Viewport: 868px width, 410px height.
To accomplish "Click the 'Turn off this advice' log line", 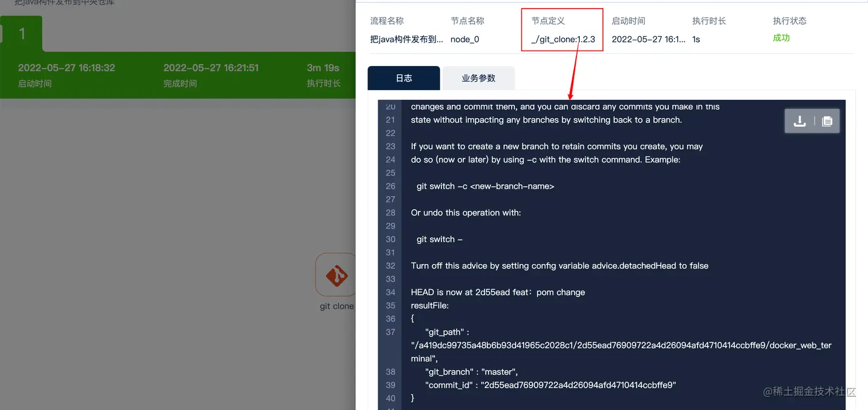I will 560,265.
